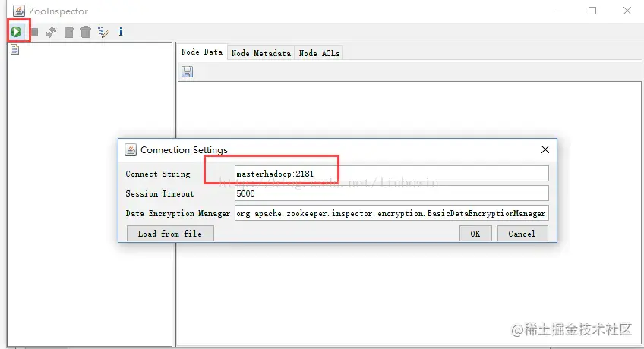
Task: Click Cancel in Connection Settings
Action: 522,234
